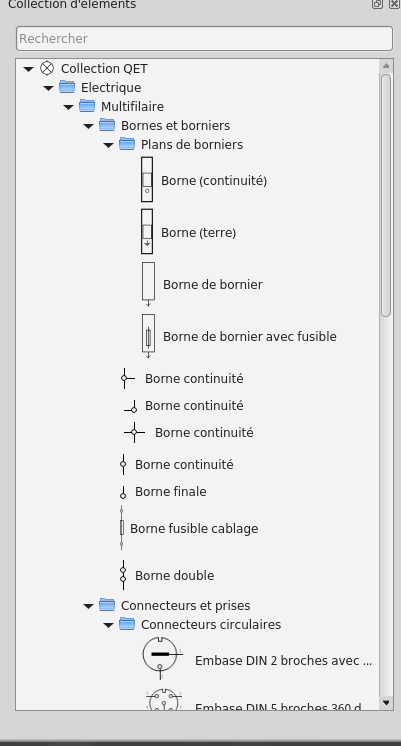Click the Borne finale symbol

[x=123, y=492]
